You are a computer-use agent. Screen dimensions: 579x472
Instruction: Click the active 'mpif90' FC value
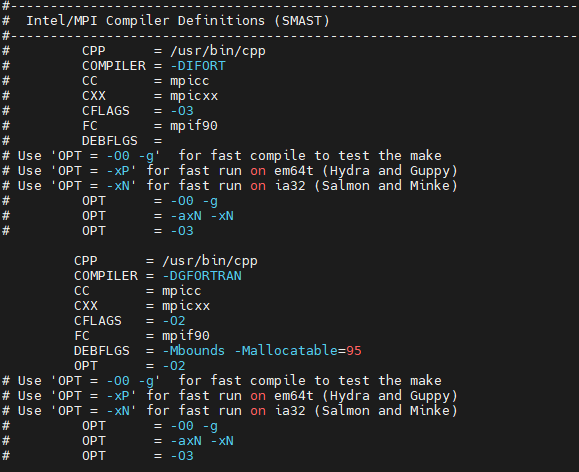pos(186,336)
